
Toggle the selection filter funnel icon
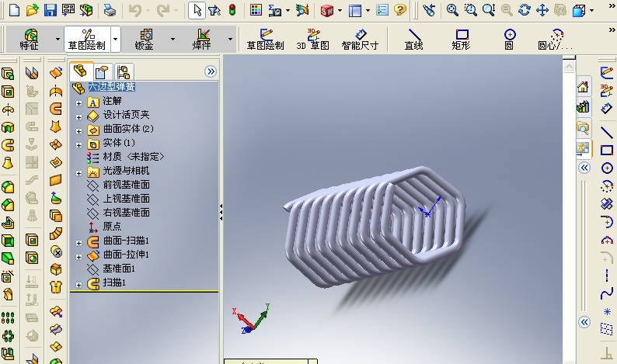tap(214, 10)
